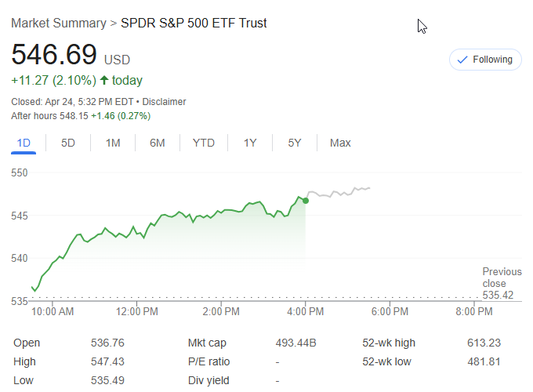Switch to the 5Y chart range
Screen dimensions: 533x392
(295, 143)
